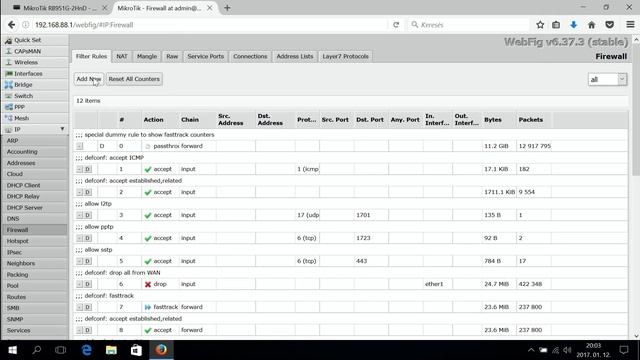This screenshot has height=360, width=640.
Task: Disable rule 1 accept ICMP with D button
Action: pos(88,169)
